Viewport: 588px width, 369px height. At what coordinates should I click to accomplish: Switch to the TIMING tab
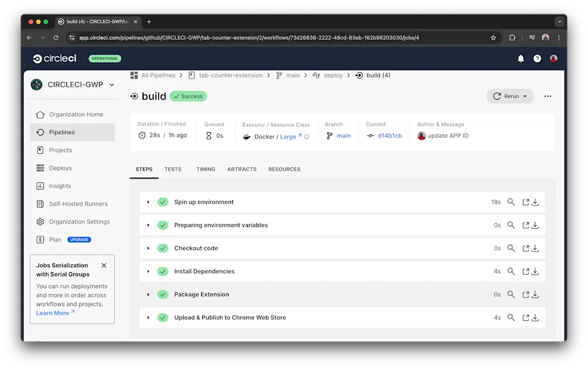205,169
